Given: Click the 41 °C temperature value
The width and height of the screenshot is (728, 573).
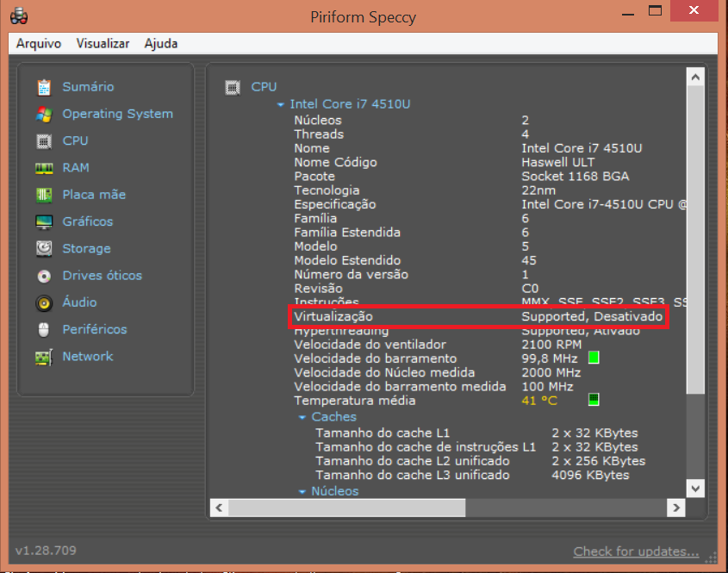Looking at the screenshot, I should click(539, 401).
